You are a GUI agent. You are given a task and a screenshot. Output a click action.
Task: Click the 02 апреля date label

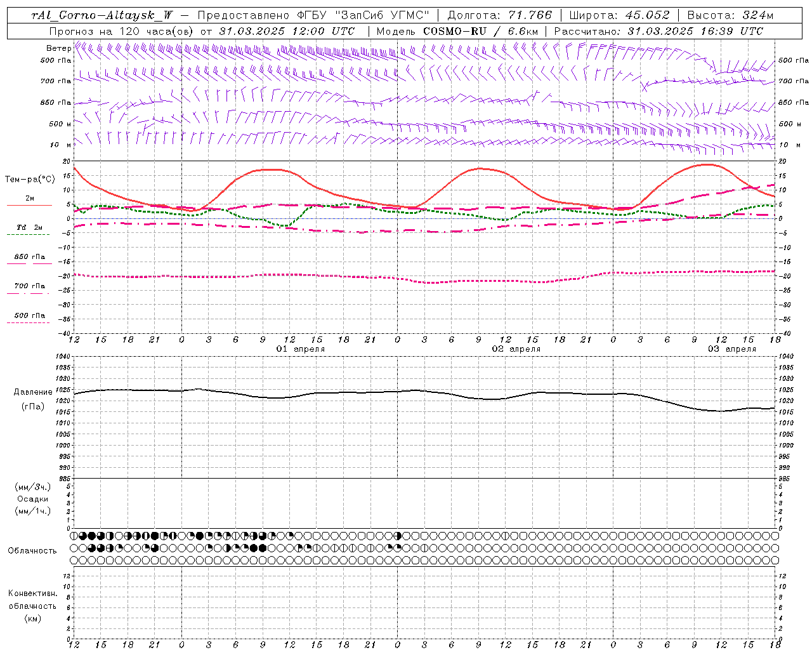pos(516,349)
